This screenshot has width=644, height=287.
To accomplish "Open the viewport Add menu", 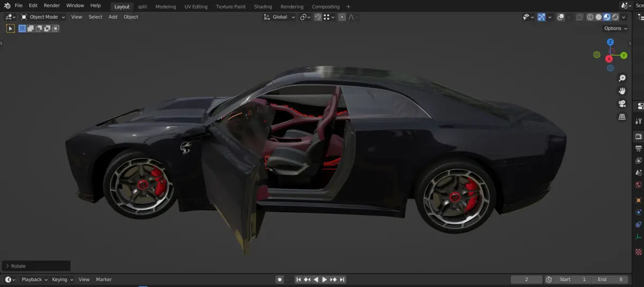I will (113, 17).
